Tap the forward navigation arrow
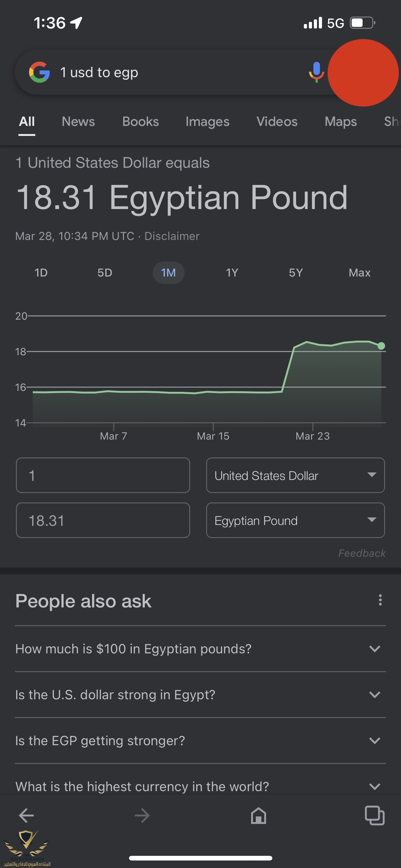Viewport: 401px width, 868px height. (142, 816)
